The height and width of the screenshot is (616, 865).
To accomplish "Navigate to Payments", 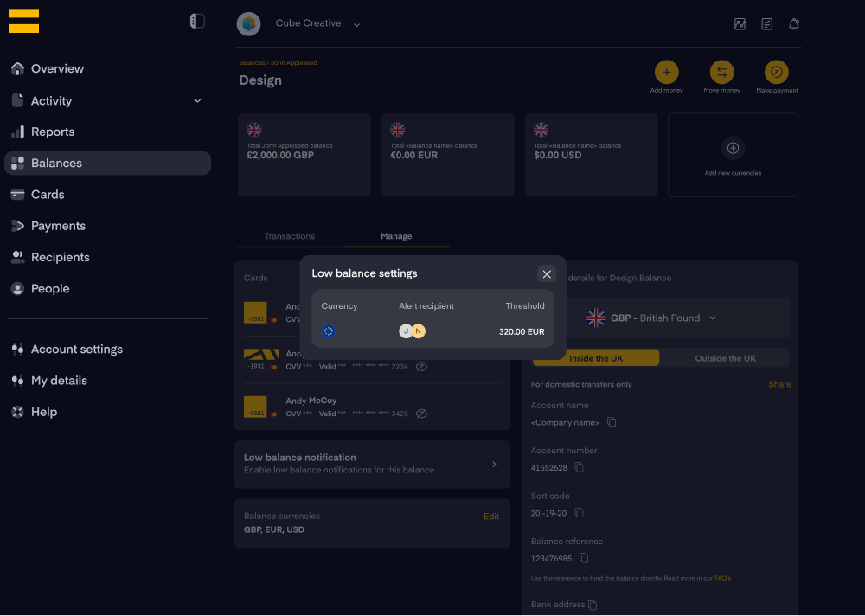I will tap(58, 227).
